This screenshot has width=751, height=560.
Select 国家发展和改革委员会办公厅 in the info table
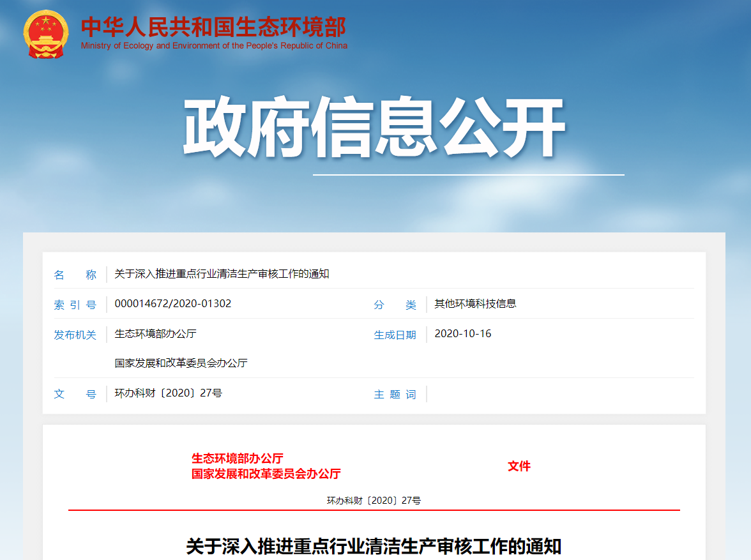coord(181,363)
